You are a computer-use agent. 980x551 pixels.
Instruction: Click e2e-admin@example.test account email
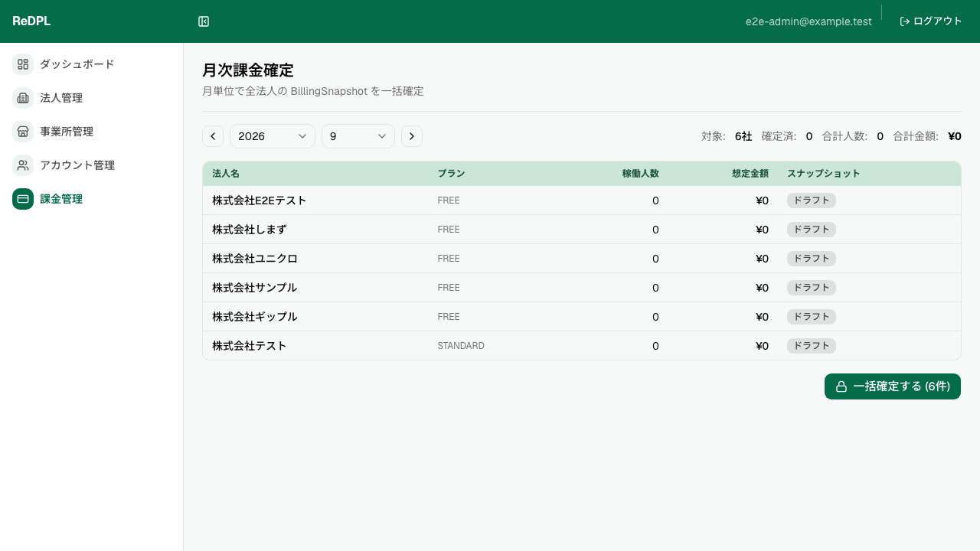(808, 21)
